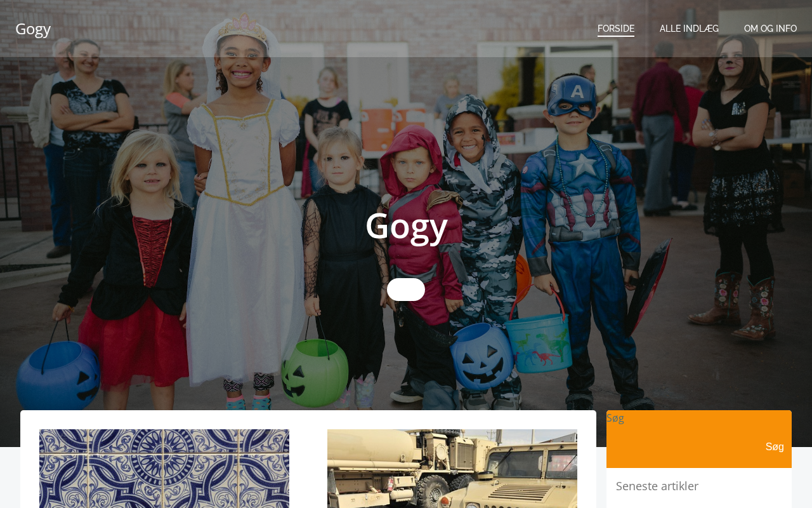Click the tiara on the girl in white dress
Image resolution: width=812 pixels, height=508 pixels.
coord(244,27)
